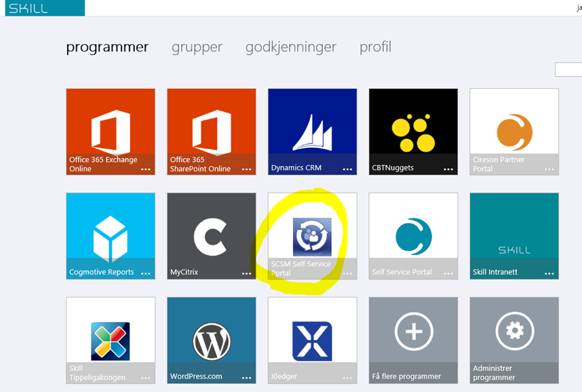
Task: Click the Få flere programmer plus icon
Action: pos(414,331)
